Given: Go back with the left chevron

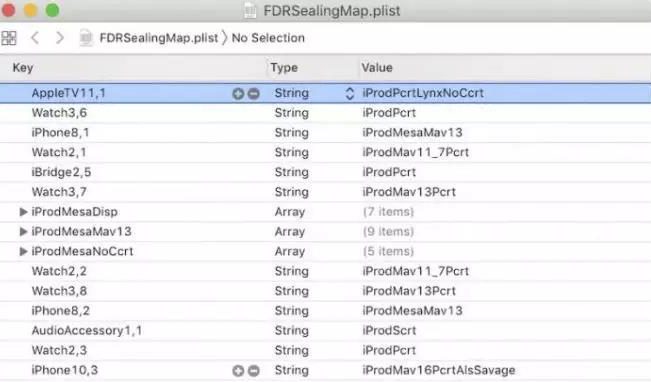Looking at the screenshot, I should pyautogui.click(x=35, y=38).
